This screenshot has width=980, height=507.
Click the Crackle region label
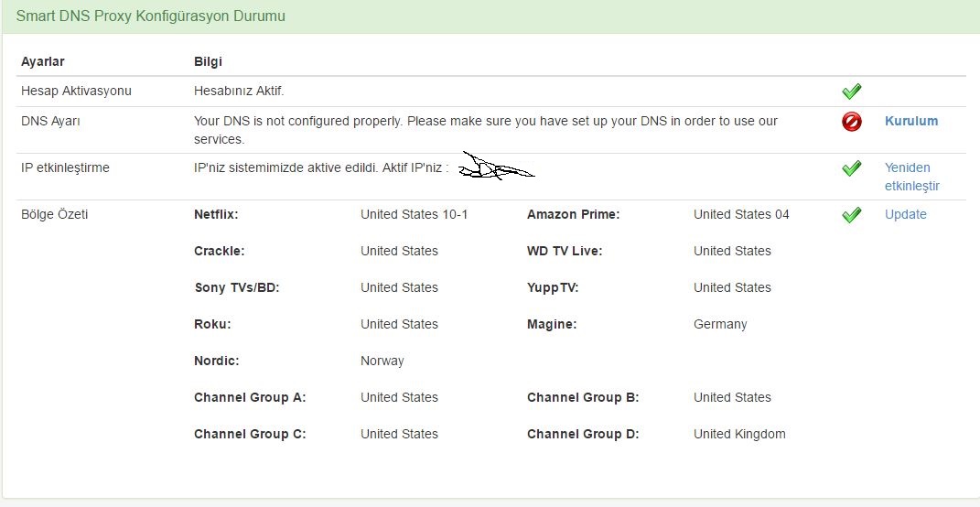tap(219, 251)
